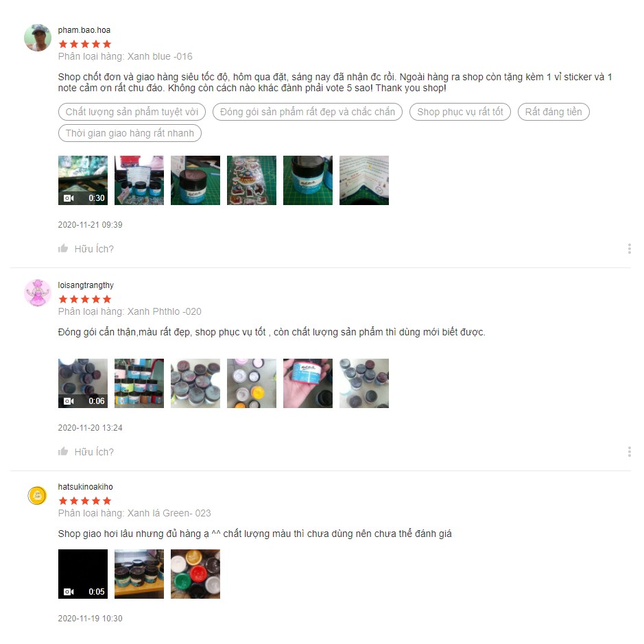Viewport: 644px width, 644px height.
Task: Select tag 'Thời gian giao hàng rất nhanh'
Action: [x=130, y=133]
